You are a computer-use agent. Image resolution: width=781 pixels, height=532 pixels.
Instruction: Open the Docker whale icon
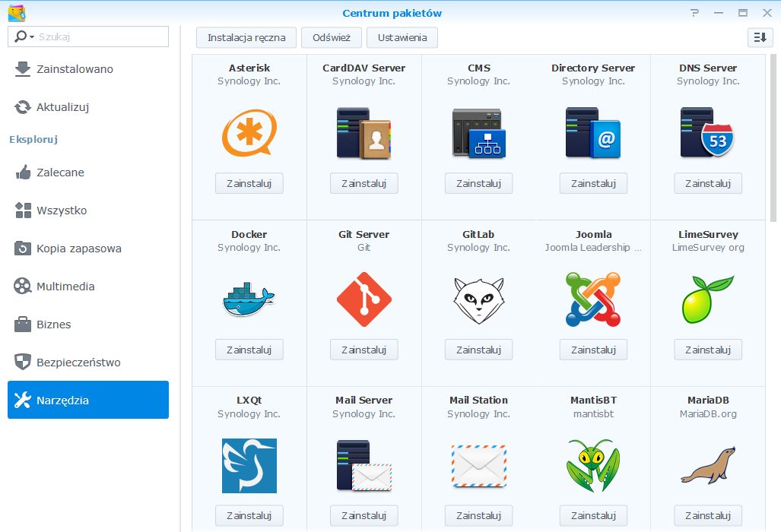249,299
